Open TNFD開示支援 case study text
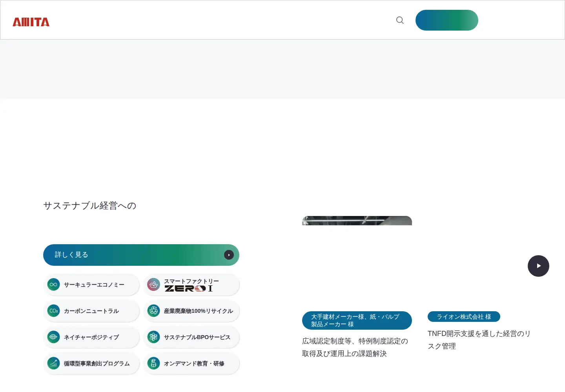Screen dimensions: 565x392 [479, 340]
